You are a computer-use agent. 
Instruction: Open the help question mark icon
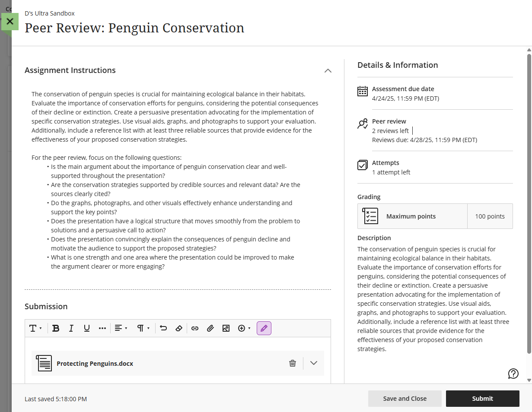(x=513, y=374)
